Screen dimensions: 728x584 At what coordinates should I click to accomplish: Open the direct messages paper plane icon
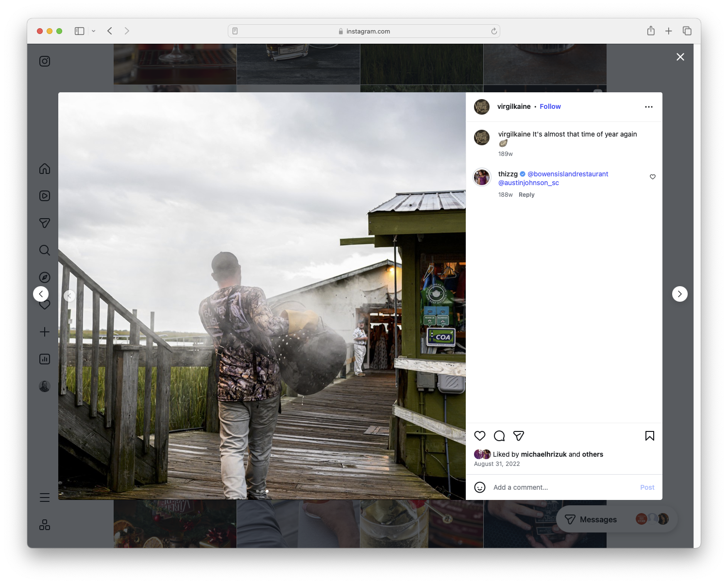44,223
